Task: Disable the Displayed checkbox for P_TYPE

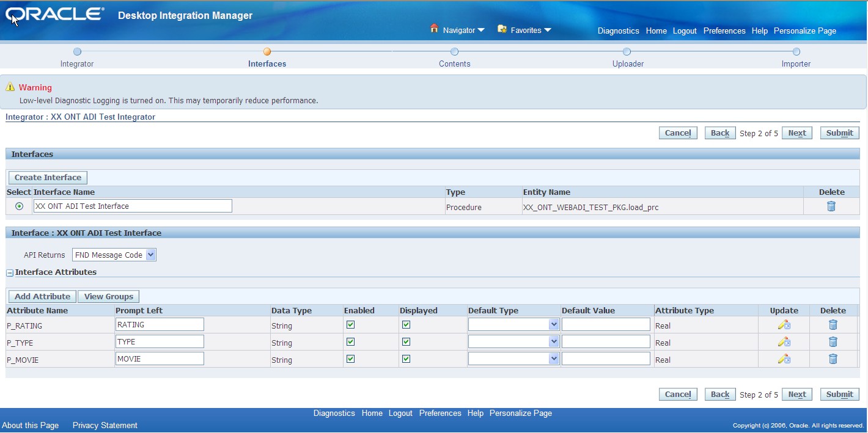Action: [x=406, y=341]
